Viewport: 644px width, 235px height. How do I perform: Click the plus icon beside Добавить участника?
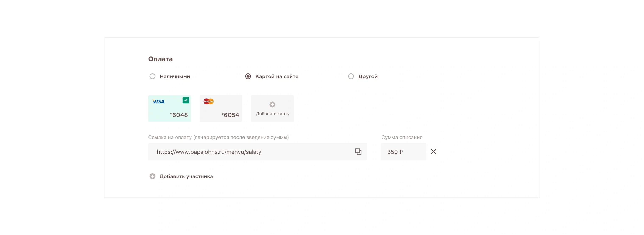click(x=152, y=176)
